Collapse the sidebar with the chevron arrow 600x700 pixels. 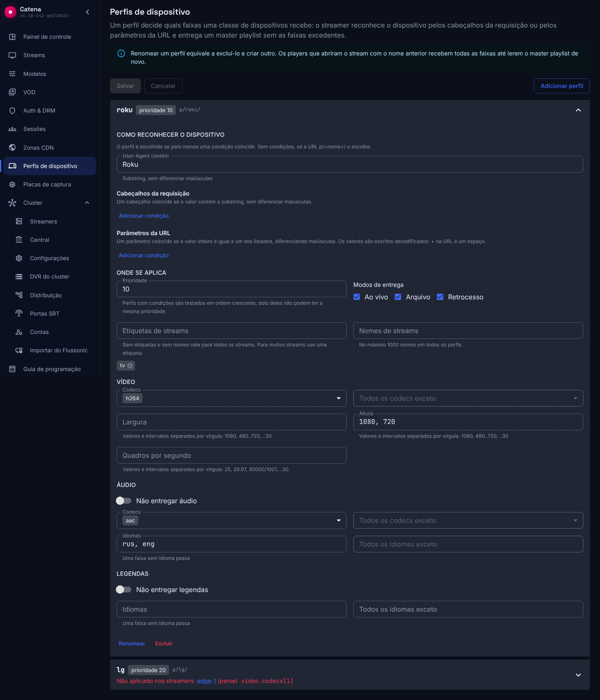[x=87, y=12]
